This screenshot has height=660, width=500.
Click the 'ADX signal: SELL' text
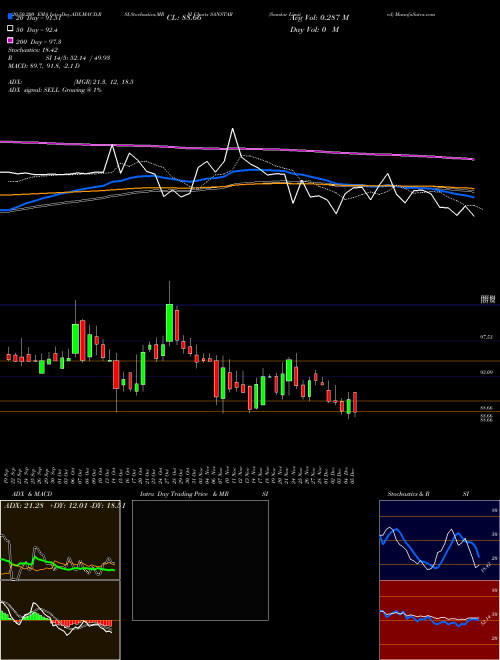(x=34, y=90)
